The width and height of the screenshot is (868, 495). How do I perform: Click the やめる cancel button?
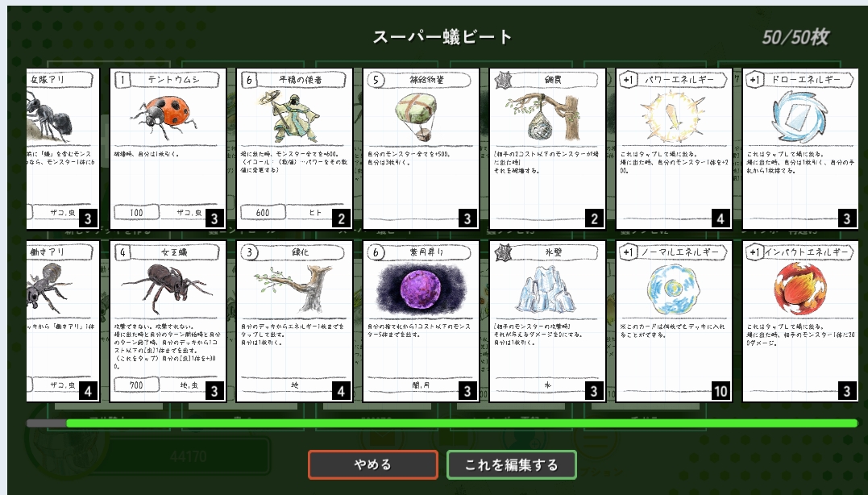click(x=373, y=464)
